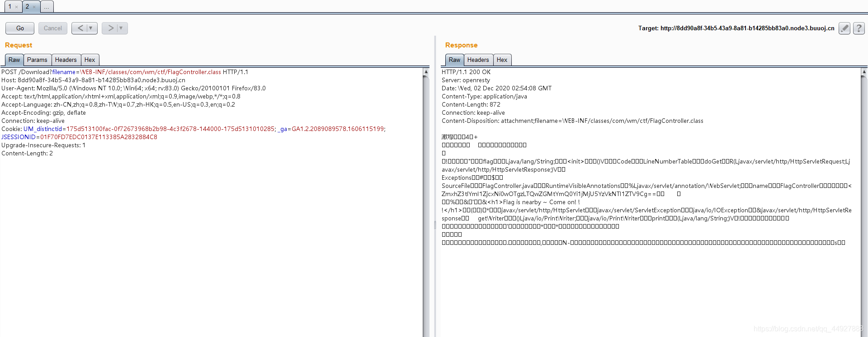Go forward to next request
868x337 pixels.
coord(110,28)
